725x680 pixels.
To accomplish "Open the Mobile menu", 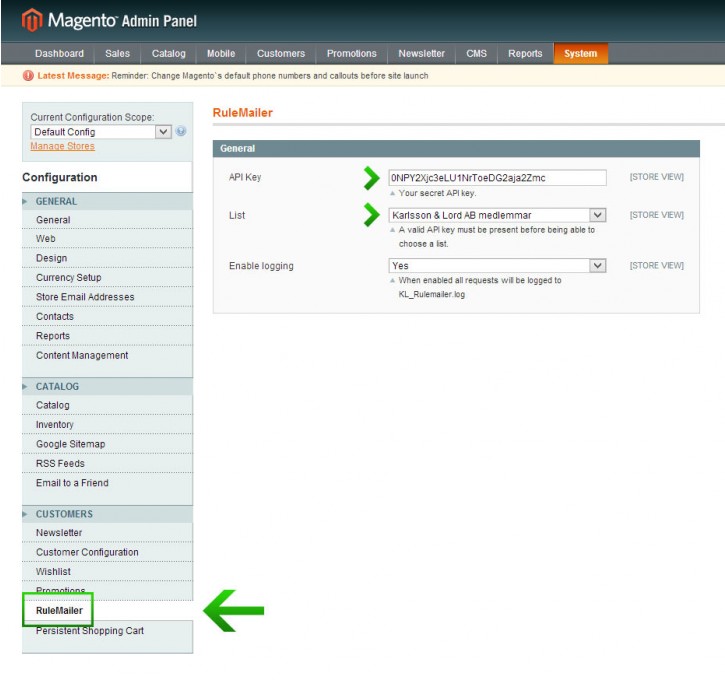I will coord(221,54).
